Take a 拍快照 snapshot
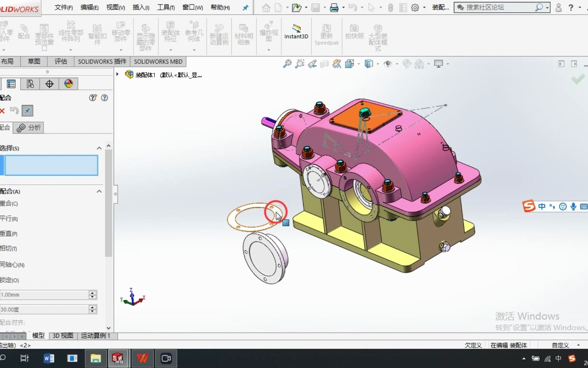 pos(354,32)
